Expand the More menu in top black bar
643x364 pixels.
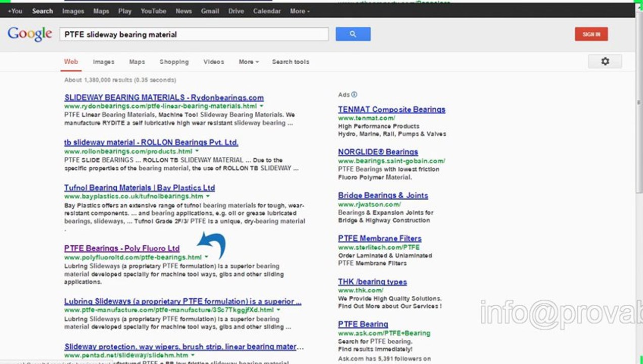click(300, 11)
